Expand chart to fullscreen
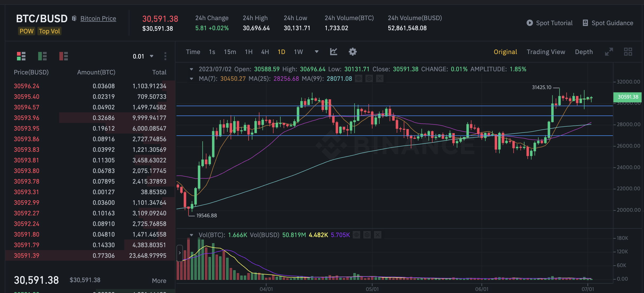Screen dimensions: 644x293 [x=609, y=52]
